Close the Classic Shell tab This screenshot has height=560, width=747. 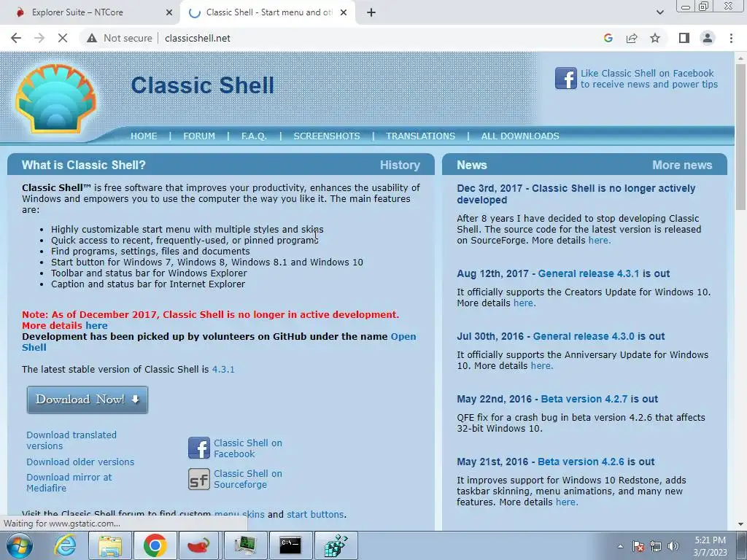pos(344,12)
